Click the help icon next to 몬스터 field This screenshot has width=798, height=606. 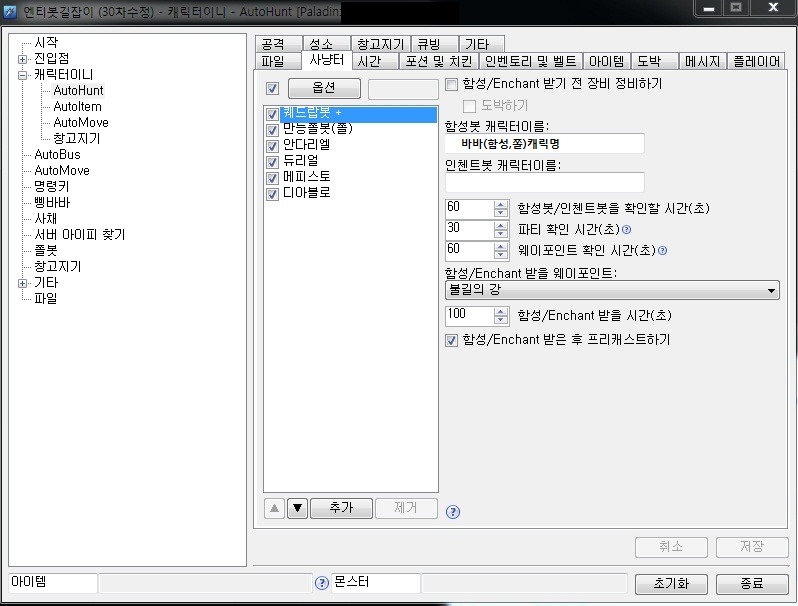tap(322, 583)
